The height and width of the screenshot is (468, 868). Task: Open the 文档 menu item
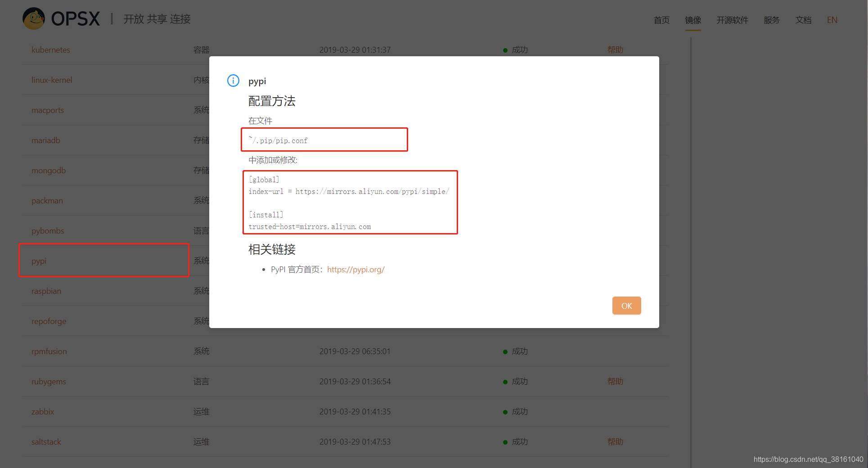[x=803, y=20]
